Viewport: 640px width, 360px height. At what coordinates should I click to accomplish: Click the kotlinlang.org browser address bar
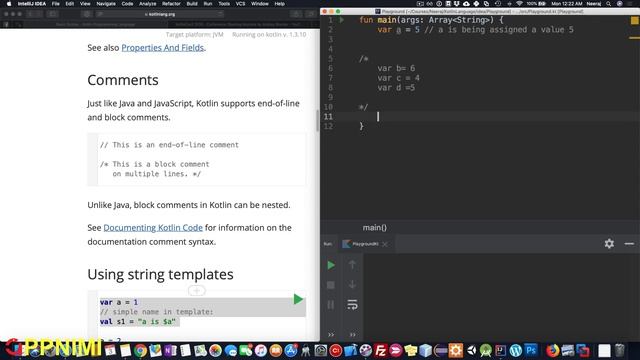point(160,14)
